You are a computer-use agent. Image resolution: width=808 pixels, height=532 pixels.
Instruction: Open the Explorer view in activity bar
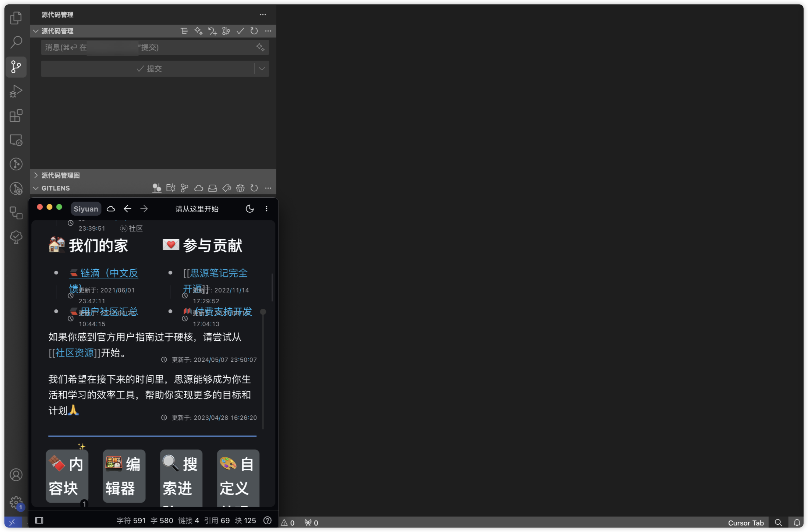(16, 18)
